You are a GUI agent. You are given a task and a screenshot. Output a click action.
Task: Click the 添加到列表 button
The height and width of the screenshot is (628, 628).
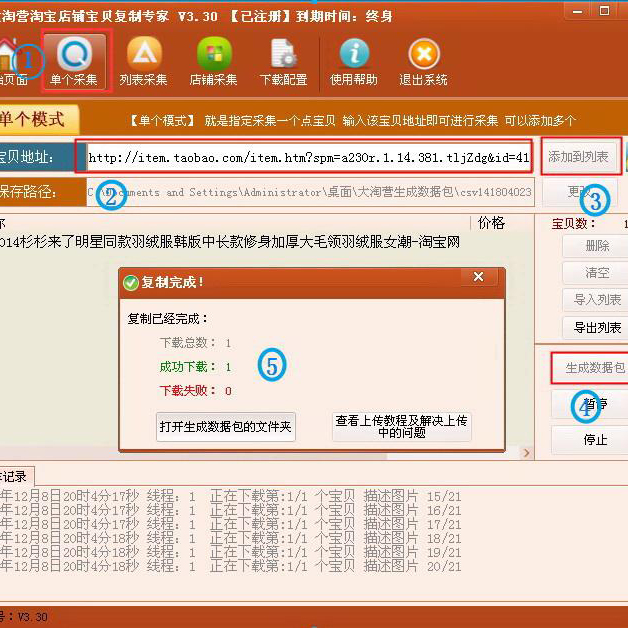click(578, 157)
